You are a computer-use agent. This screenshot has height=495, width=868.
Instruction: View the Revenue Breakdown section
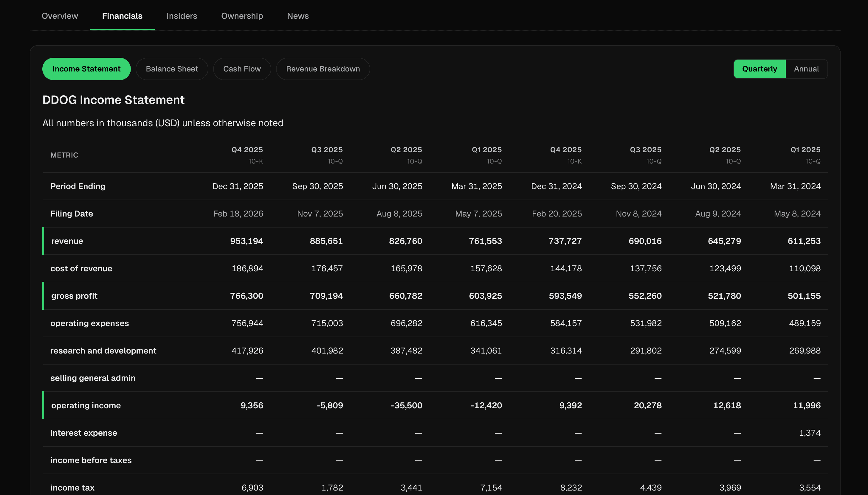323,69
